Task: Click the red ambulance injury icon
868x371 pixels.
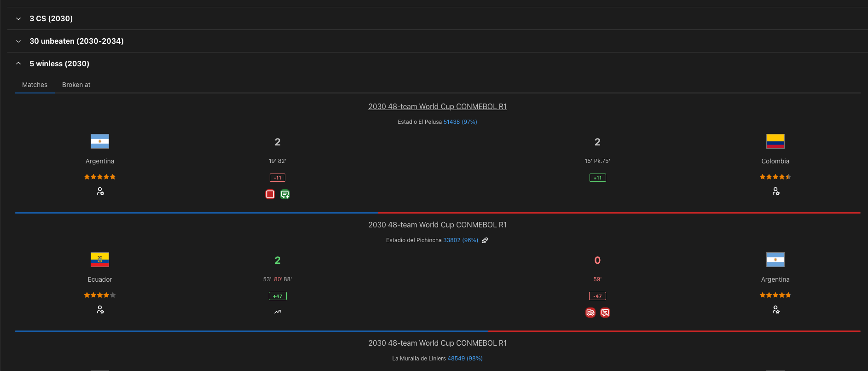Action: coord(590,313)
